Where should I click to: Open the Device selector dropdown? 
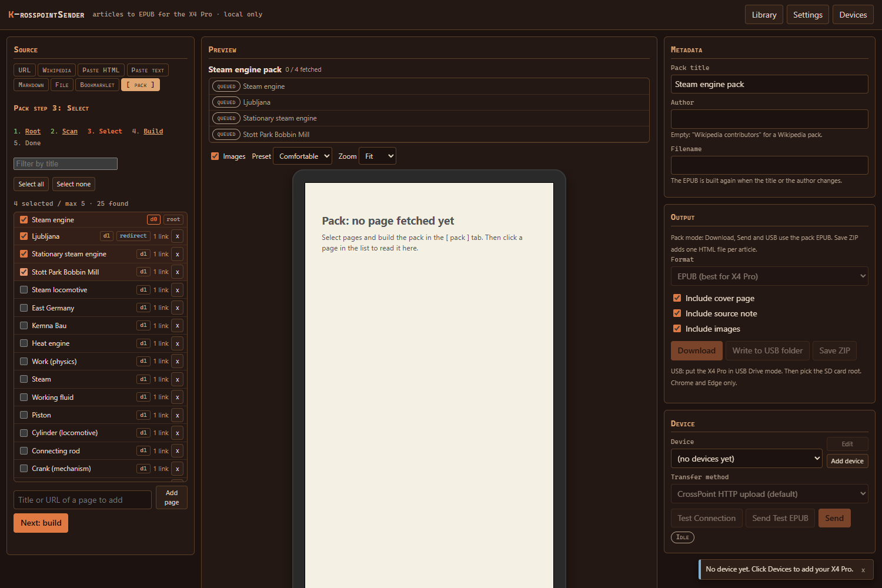point(746,459)
